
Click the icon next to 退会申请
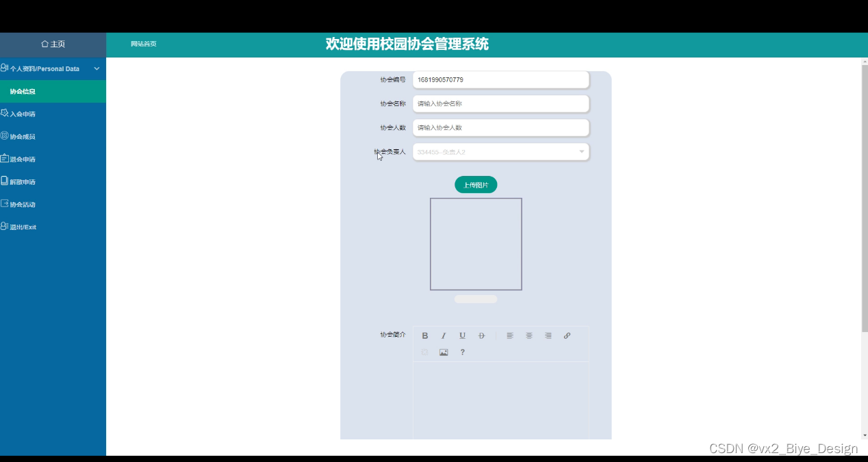pyautogui.click(x=4, y=158)
